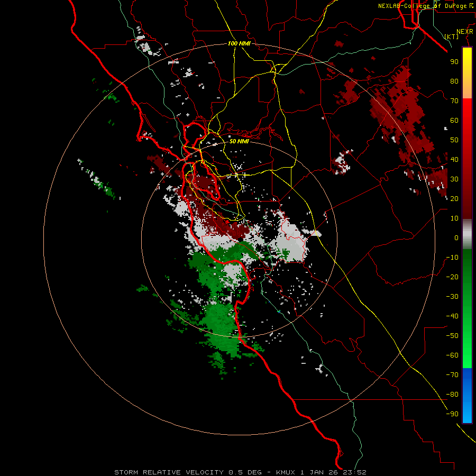476x476 pixels.
Task: Click the '[KT]' units label
Action: click(x=452, y=36)
